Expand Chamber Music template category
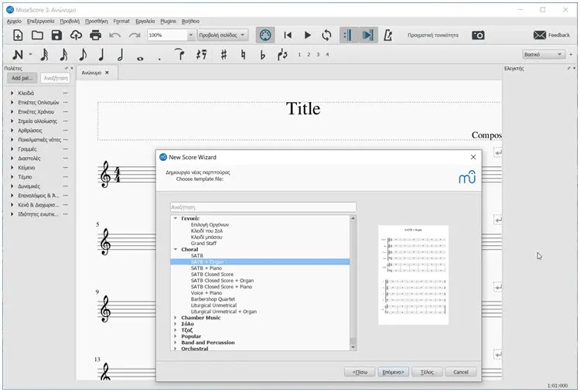The width and height of the screenshot is (580, 392). 176,317
